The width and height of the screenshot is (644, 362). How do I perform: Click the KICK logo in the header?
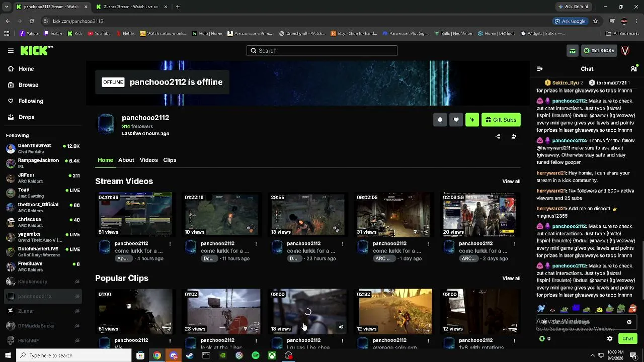[36, 51]
